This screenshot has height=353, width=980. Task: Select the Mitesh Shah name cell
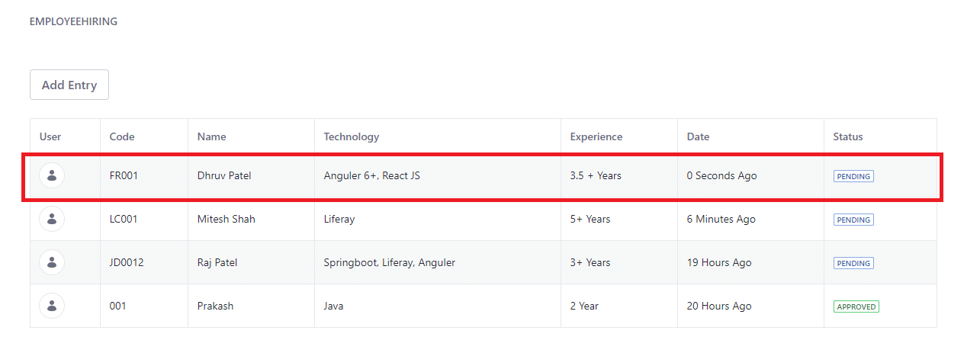coord(227,220)
